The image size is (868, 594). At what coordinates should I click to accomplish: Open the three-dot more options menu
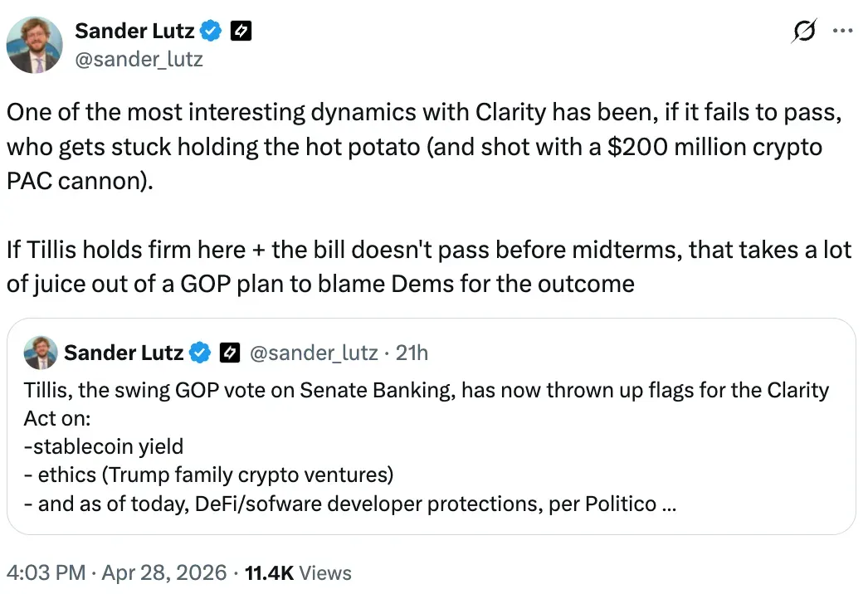point(842,32)
